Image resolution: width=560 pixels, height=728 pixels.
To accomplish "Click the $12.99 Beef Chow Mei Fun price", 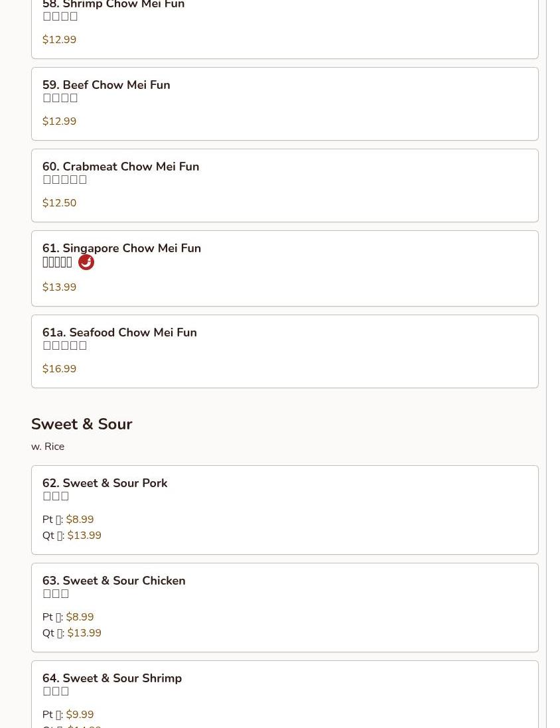I will coord(59,121).
